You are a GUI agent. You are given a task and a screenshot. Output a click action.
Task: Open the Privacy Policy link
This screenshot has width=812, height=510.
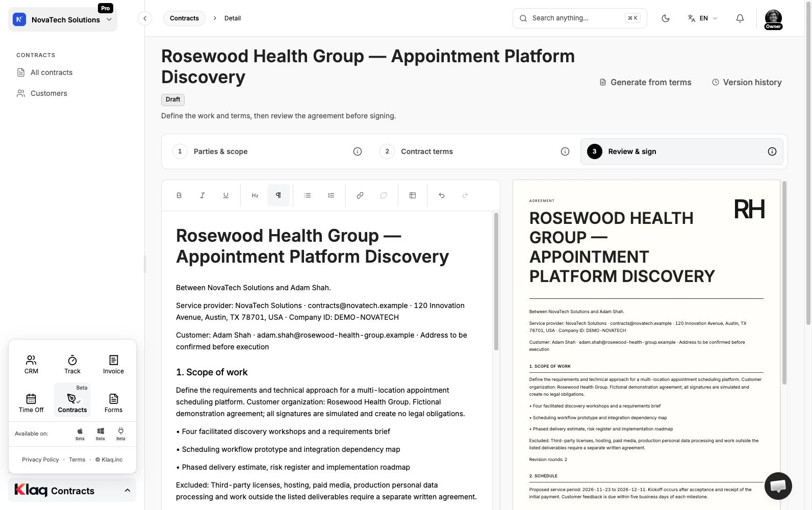point(40,460)
